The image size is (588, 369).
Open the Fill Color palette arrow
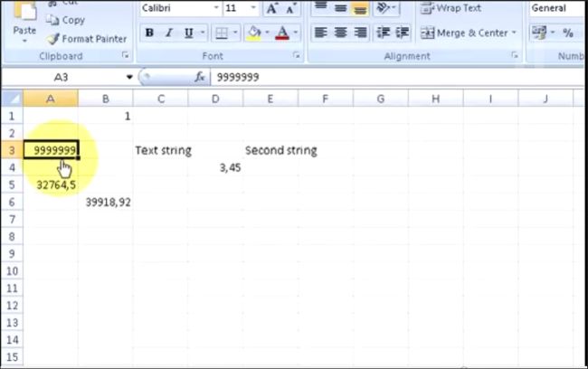point(268,33)
